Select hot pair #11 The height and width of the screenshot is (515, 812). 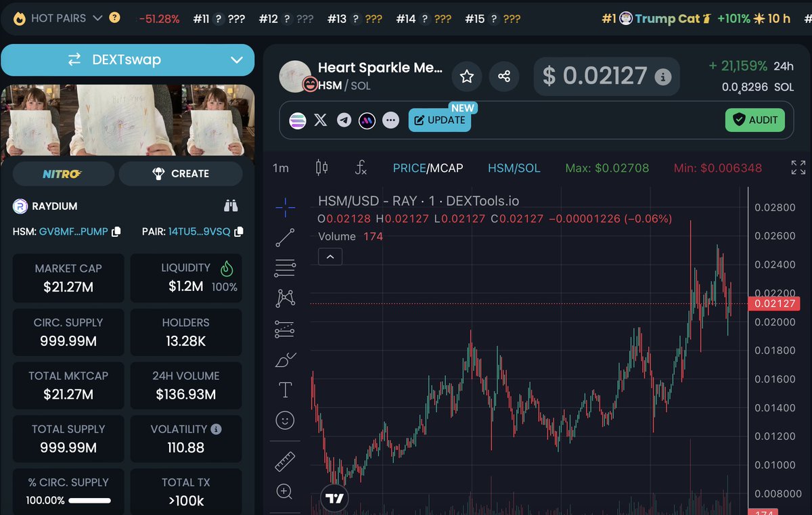pyautogui.click(x=219, y=19)
